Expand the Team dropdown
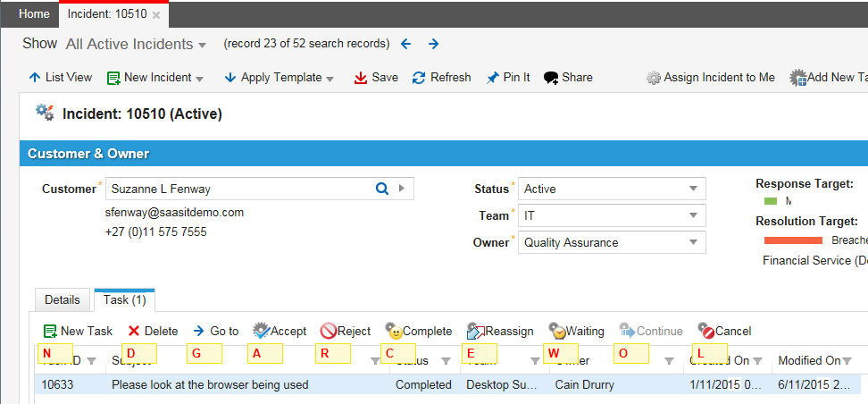The image size is (868, 404). [x=693, y=215]
